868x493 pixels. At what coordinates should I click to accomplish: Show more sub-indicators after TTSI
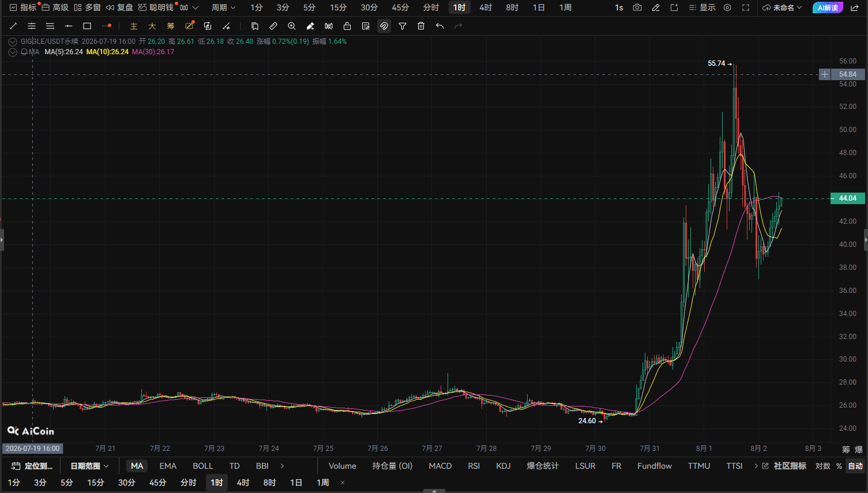click(x=756, y=466)
